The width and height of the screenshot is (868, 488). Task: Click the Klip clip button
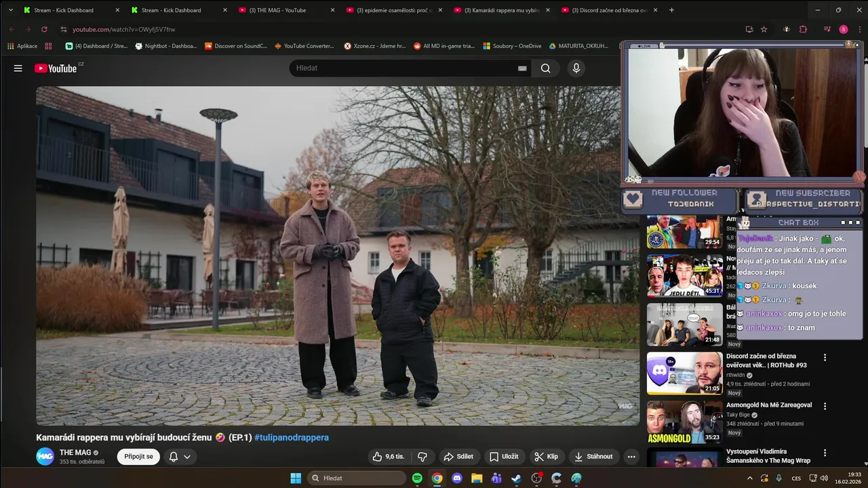(x=546, y=457)
